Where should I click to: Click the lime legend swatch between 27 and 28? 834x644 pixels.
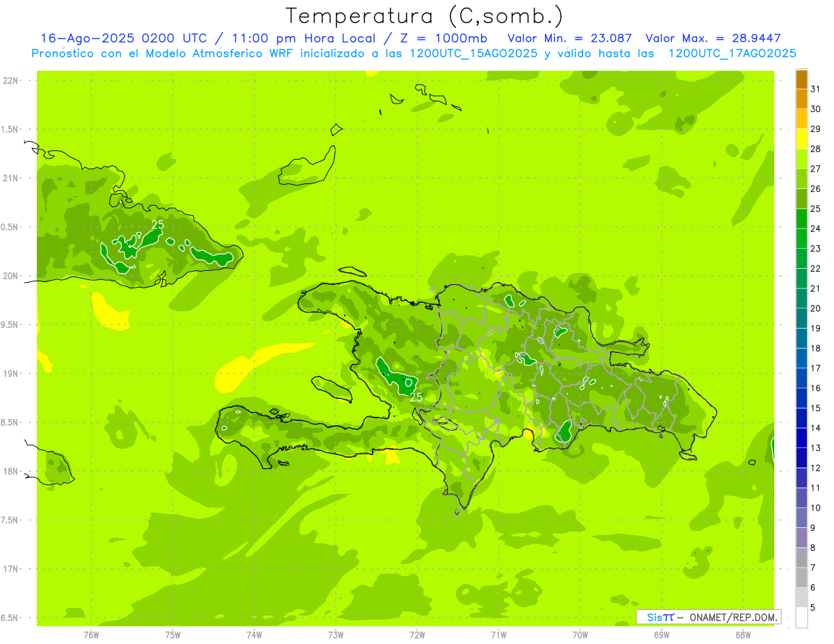pyautogui.click(x=801, y=159)
